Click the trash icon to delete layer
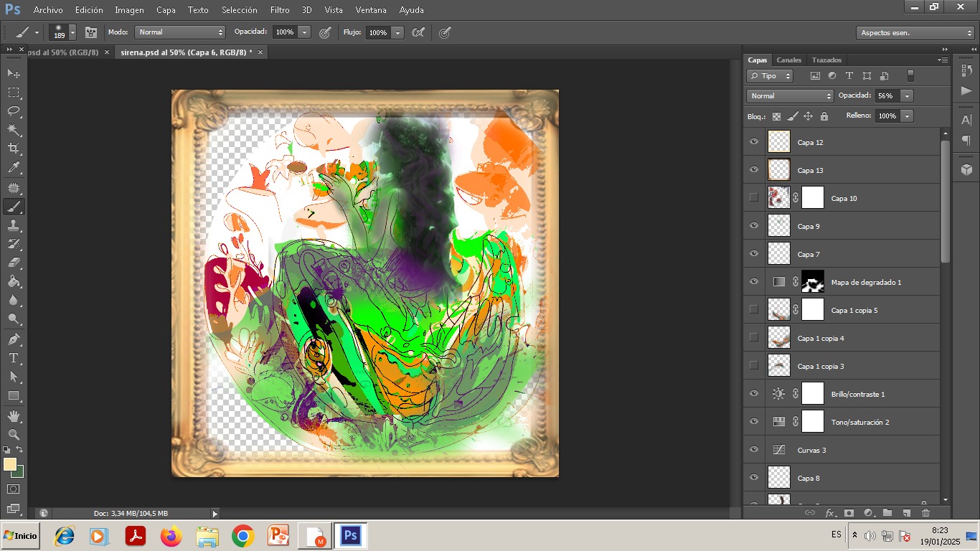 pos(925,513)
